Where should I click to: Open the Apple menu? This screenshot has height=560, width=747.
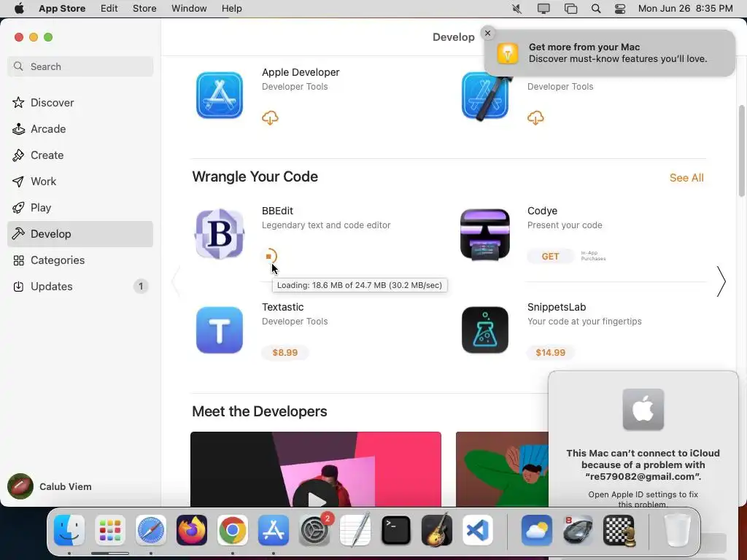[x=19, y=8]
